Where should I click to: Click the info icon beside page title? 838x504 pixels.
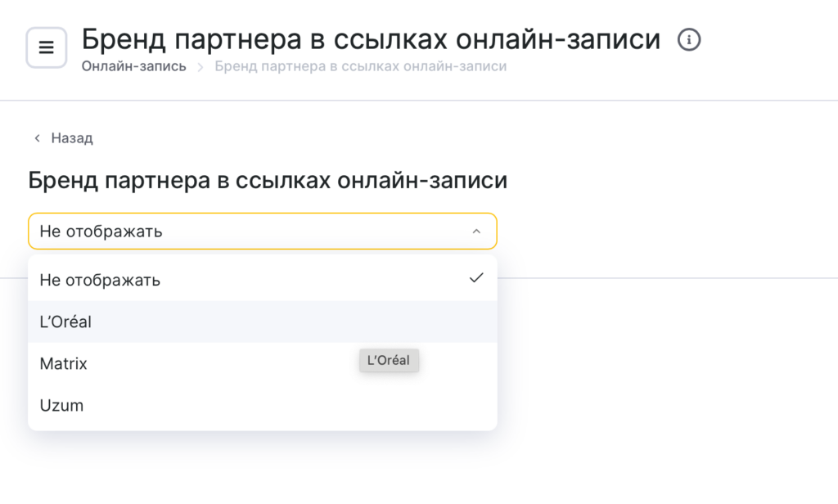(690, 39)
